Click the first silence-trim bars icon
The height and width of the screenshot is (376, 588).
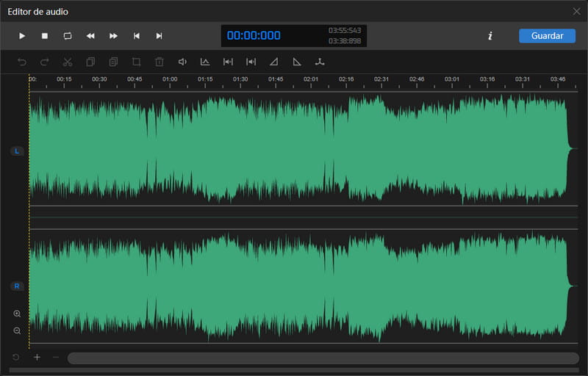tap(228, 62)
